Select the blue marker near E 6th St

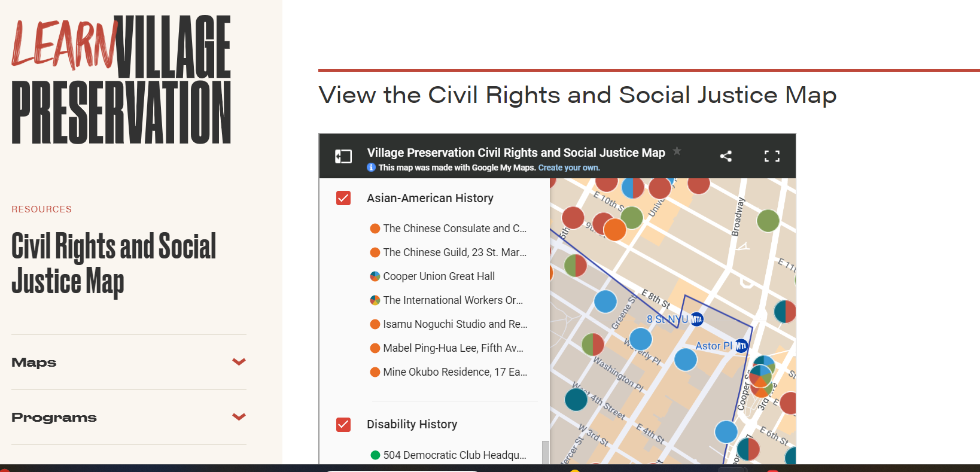pyautogui.click(x=726, y=431)
